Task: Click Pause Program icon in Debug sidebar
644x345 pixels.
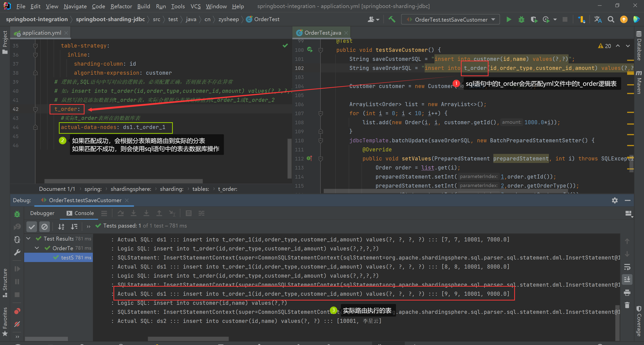Action: (x=17, y=282)
